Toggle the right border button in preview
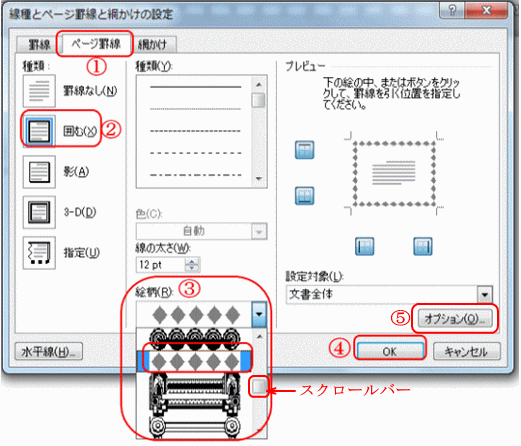This screenshot has height=446, width=521. tap(423, 246)
